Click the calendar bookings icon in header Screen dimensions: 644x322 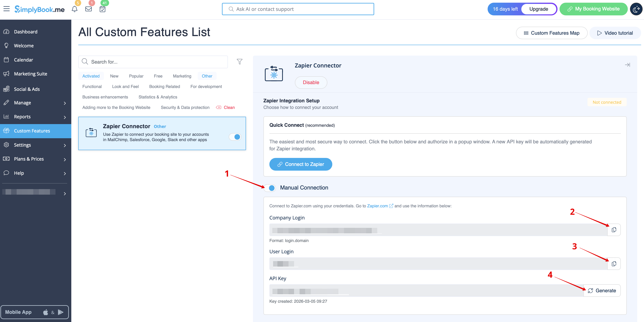[x=103, y=9]
